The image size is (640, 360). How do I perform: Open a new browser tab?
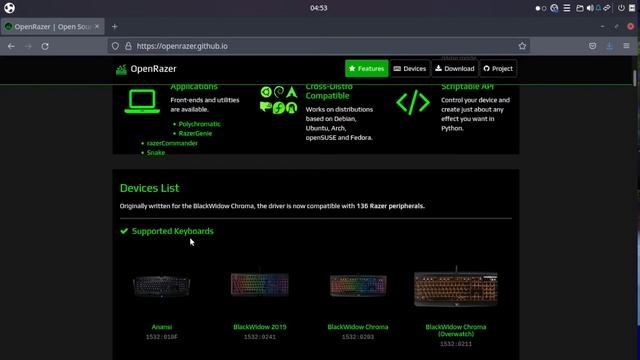pyautogui.click(x=115, y=27)
